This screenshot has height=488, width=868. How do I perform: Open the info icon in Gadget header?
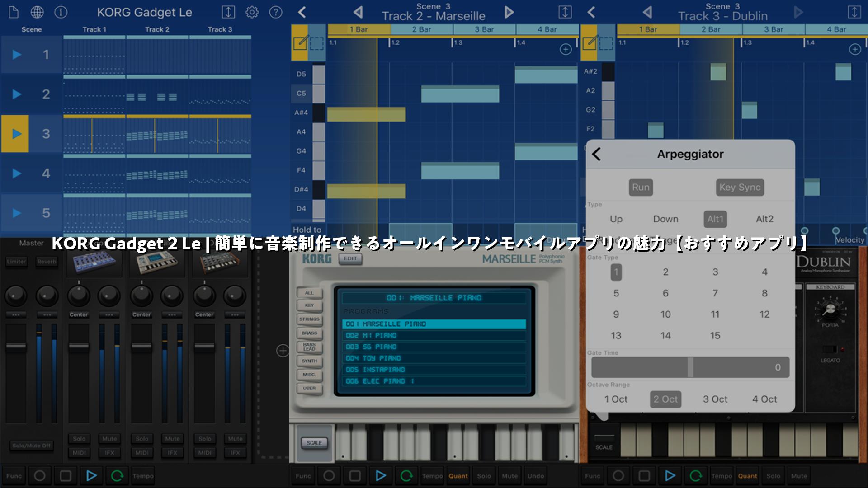pos(61,12)
